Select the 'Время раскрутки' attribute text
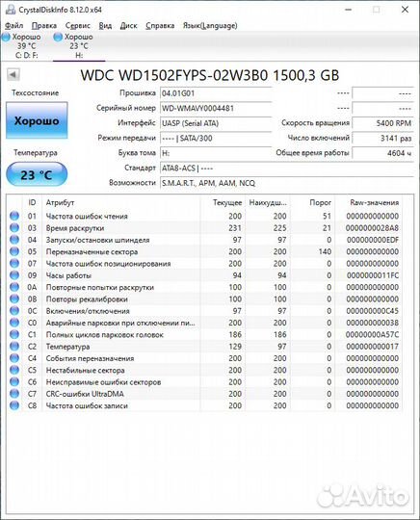Screen dimensions: 420x520 point(75,228)
